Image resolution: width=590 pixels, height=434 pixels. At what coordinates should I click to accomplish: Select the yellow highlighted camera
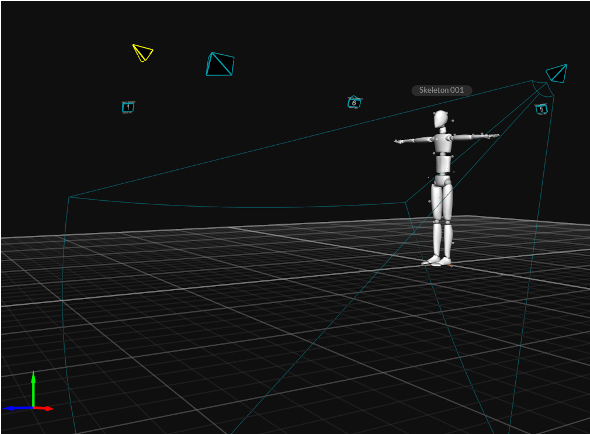click(143, 53)
